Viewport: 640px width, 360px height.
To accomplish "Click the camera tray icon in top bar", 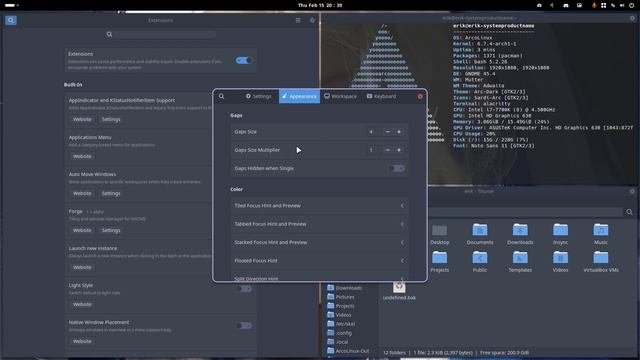I will [x=539, y=5].
